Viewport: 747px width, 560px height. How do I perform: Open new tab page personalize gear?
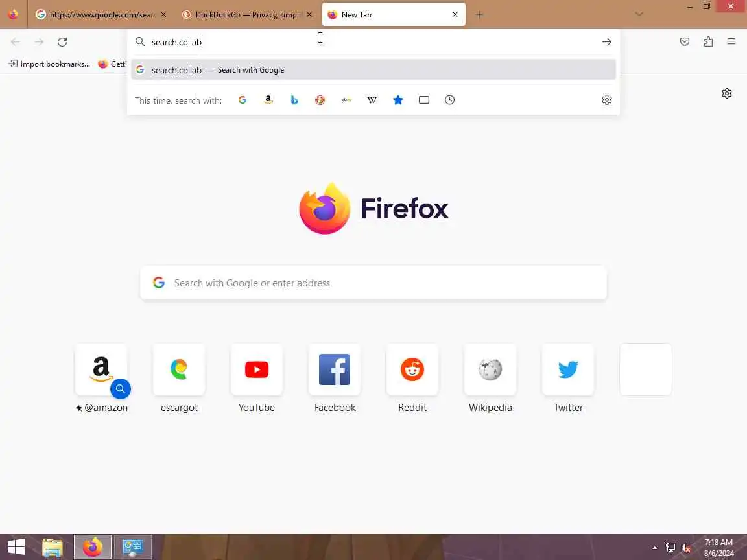(x=726, y=93)
